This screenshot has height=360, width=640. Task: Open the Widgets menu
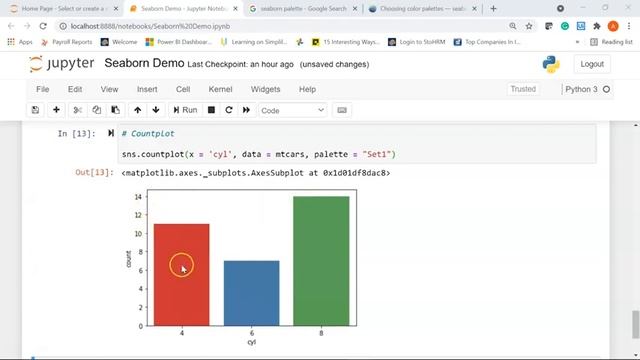pos(265,89)
